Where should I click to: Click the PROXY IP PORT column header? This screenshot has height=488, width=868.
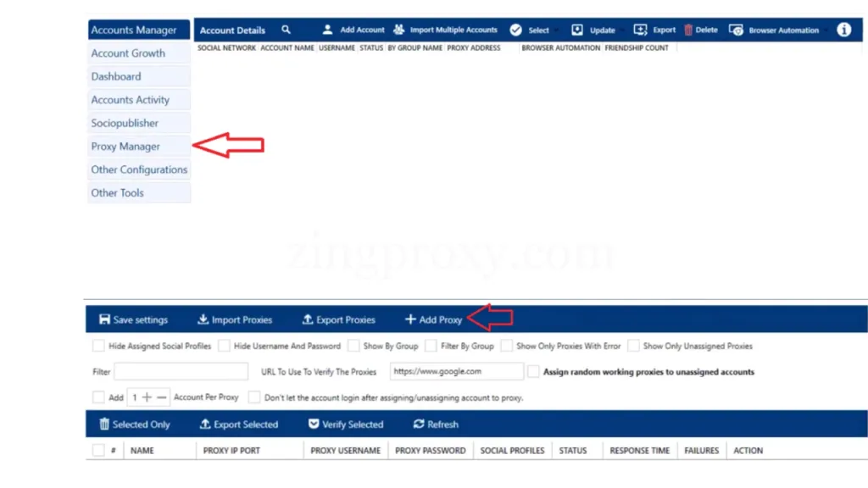click(x=231, y=451)
